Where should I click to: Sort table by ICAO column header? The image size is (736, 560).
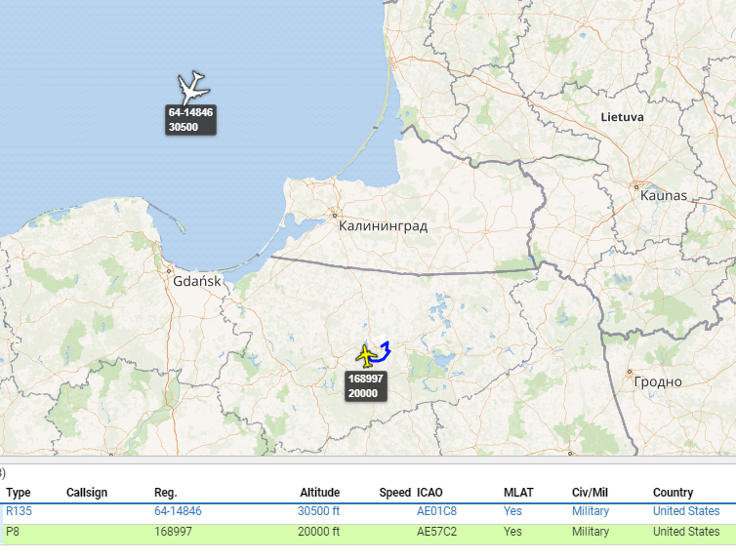tap(429, 493)
